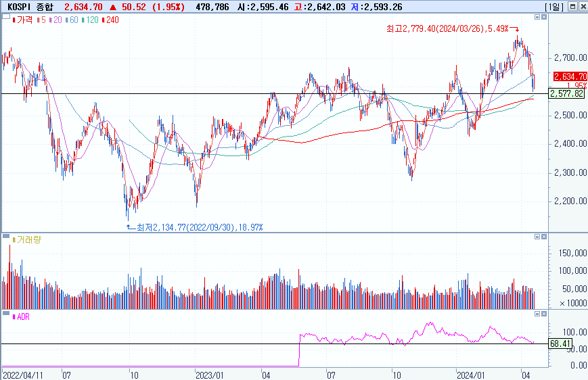Minimize the 거래량 volume pane

click(x=537, y=237)
